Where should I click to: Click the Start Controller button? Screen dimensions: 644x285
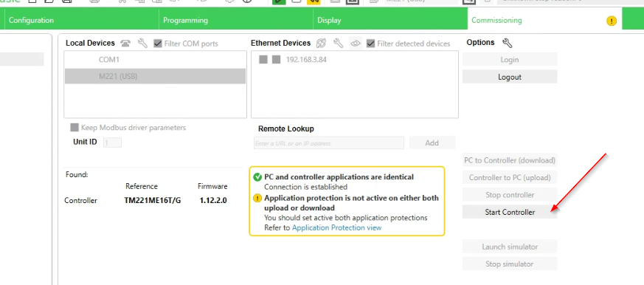coord(510,212)
